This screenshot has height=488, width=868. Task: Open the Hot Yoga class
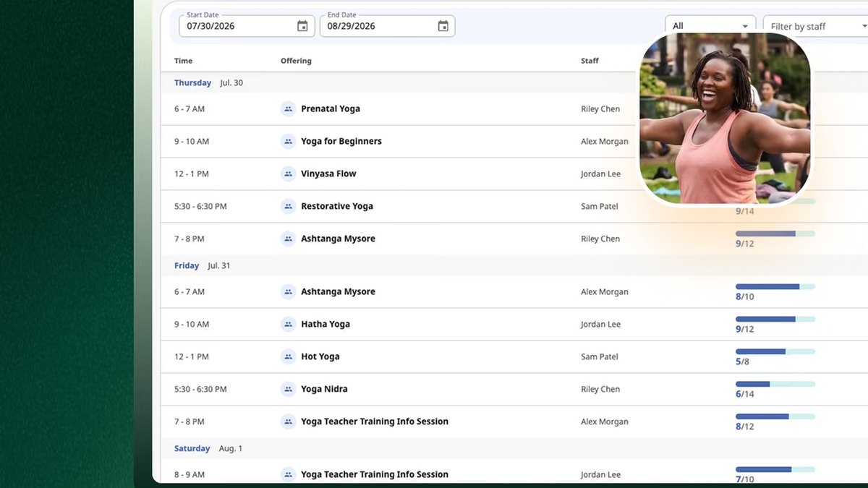tap(320, 357)
